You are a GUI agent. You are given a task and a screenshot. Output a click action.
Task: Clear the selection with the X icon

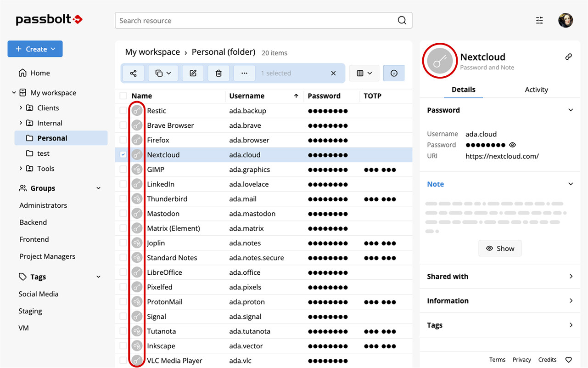(333, 73)
